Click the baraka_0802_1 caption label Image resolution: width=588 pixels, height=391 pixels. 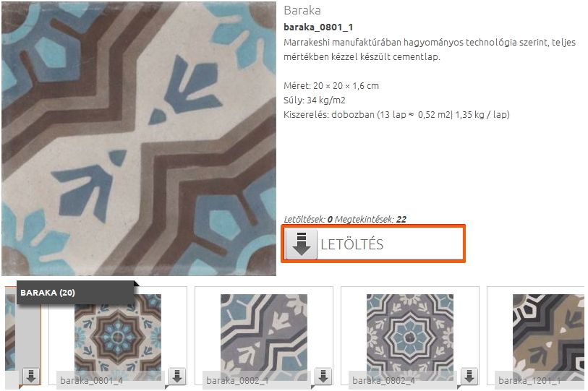237,380
